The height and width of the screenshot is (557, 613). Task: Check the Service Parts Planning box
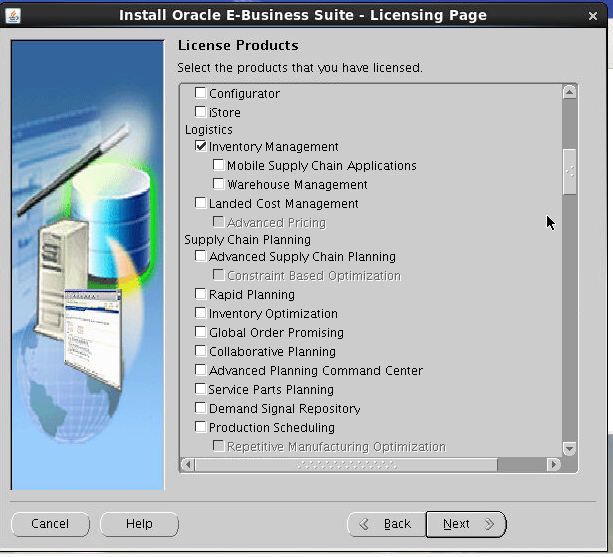(201, 389)
